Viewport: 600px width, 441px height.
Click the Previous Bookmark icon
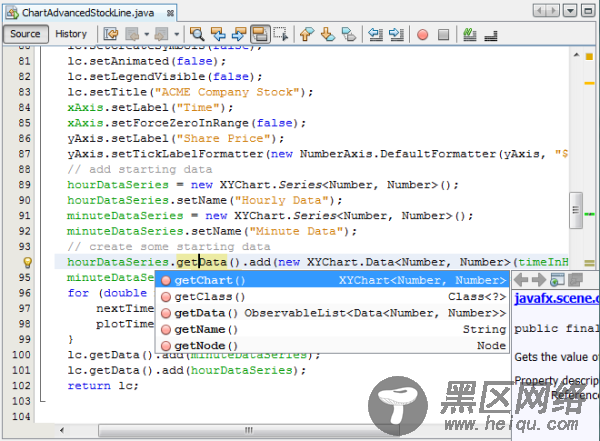tap(307, 34)
